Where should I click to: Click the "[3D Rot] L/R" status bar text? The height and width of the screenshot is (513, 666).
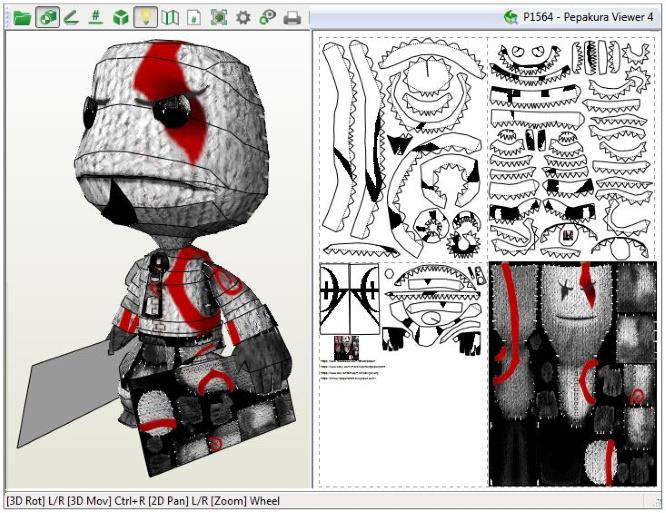coord(35,501)
